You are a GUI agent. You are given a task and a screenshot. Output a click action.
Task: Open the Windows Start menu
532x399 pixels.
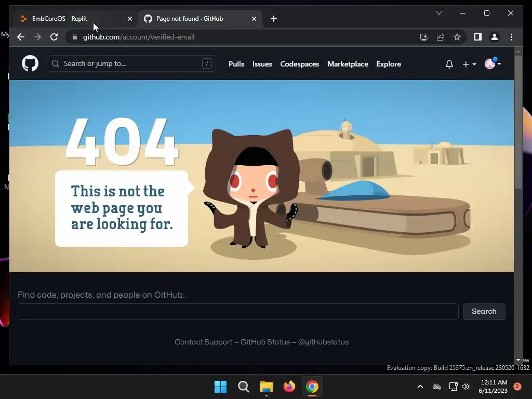pos(220,387)
